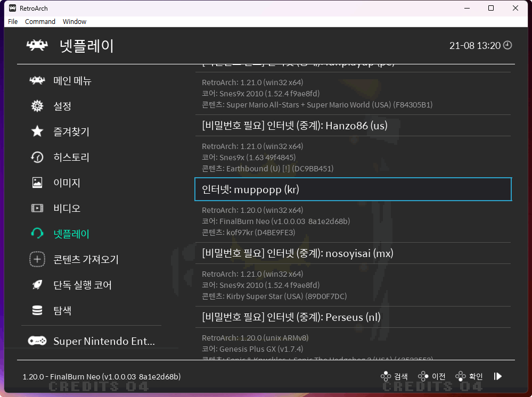Open 탐색 sidebar entry
Image resolution: width=532 pixels, height=397 pixels.
62,310
